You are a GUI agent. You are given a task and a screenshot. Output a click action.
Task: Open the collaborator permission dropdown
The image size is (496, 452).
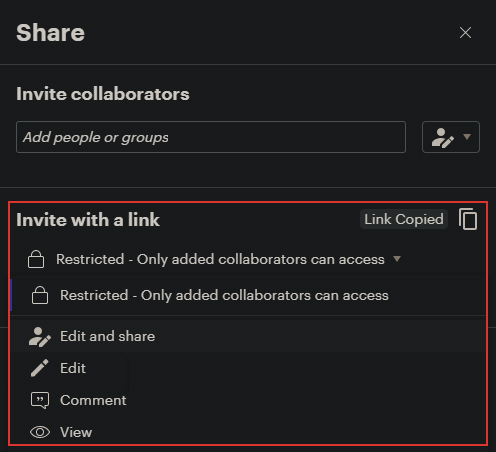[x=451, y=137]
